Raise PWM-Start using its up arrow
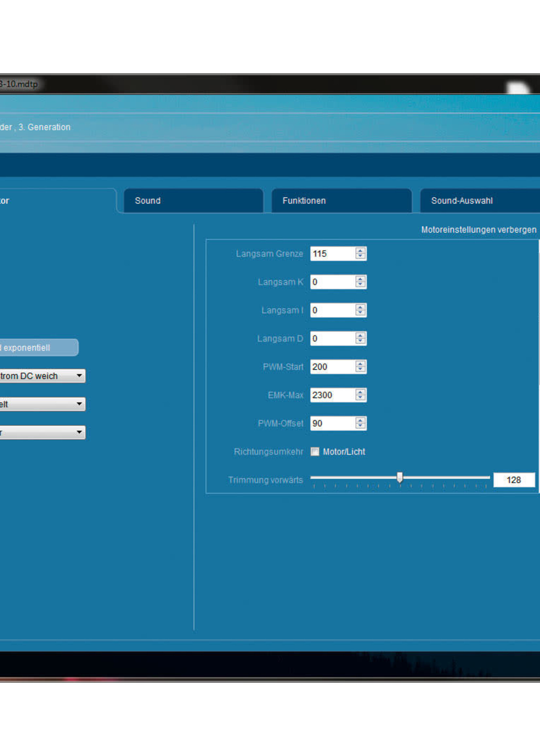The image size is (540, 756). click(360, 363)
